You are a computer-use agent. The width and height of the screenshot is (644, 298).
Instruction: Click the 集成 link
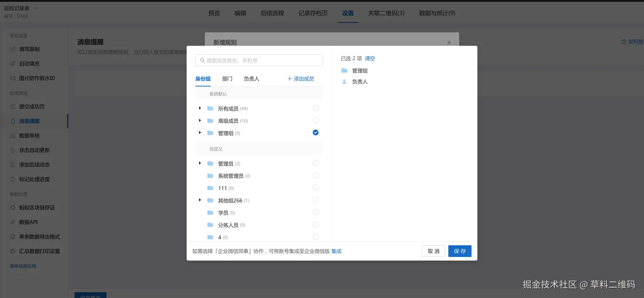pyautogui.click(x=337, y=251)
